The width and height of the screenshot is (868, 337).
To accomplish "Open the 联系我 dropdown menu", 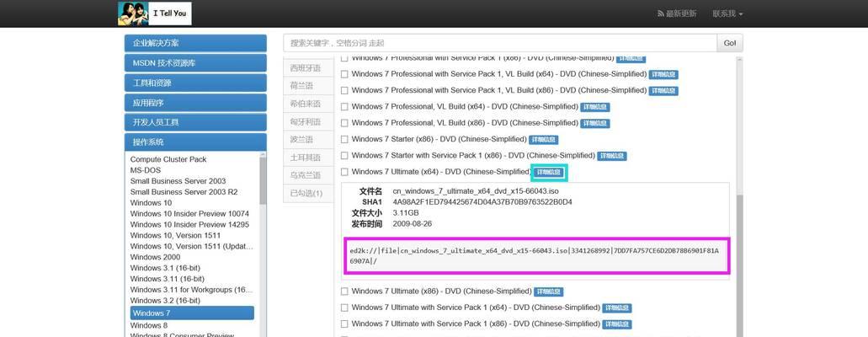I will tap(727, 13).
